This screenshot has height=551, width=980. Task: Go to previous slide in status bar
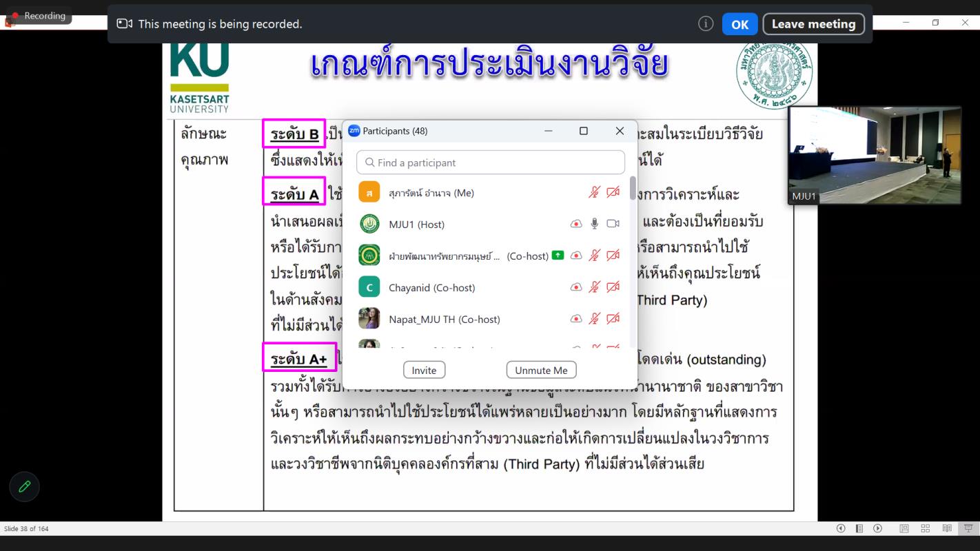point(840,529)
